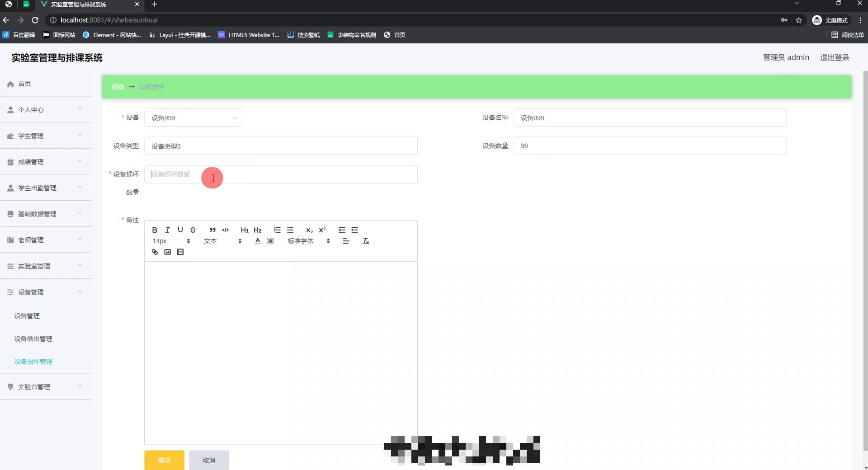The image size is (868, 470).
Task: Click the 设备损坏数量 input field
Action: click(x=280, y=174)
